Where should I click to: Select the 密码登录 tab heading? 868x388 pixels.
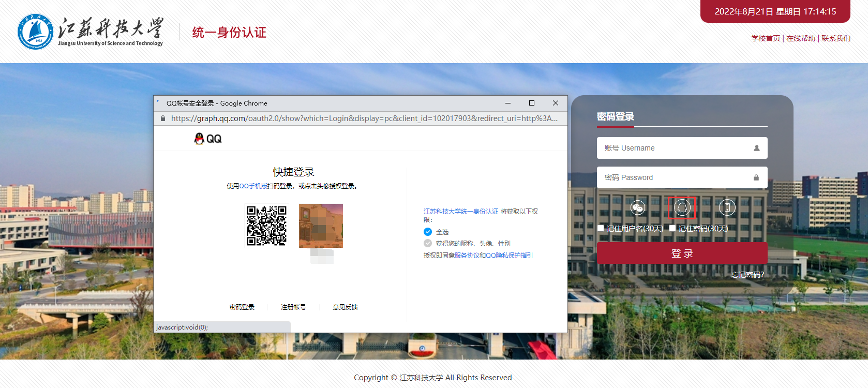[616, 116]
